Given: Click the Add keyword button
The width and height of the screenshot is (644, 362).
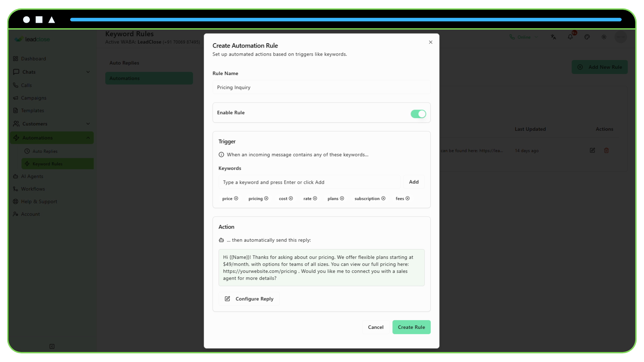Looking at the screenshot, I should pos(414,182).
